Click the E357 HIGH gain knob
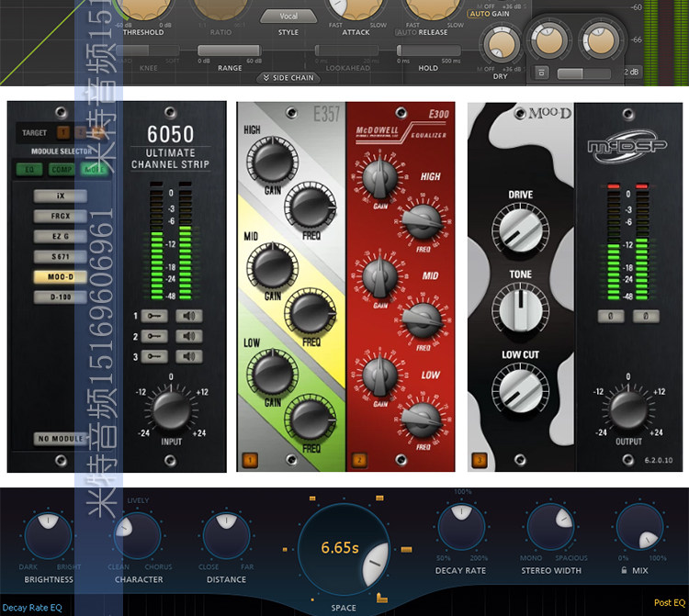The image size is (689, 616). [x=272, y=161]
